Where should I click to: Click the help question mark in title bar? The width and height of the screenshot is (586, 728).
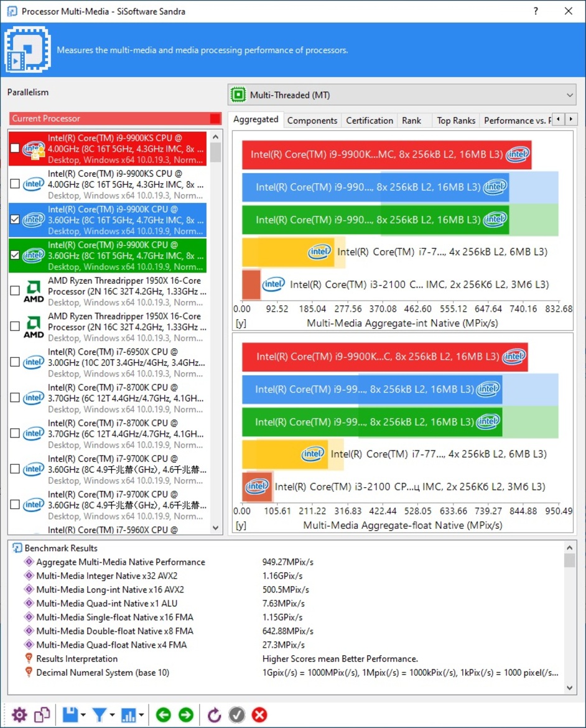pyautogui.click(x=536, y=11)
